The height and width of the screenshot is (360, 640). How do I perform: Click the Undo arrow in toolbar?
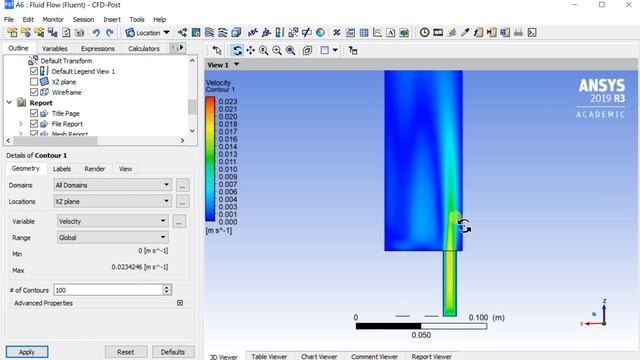pyautogui.click(x=96, y=33)
